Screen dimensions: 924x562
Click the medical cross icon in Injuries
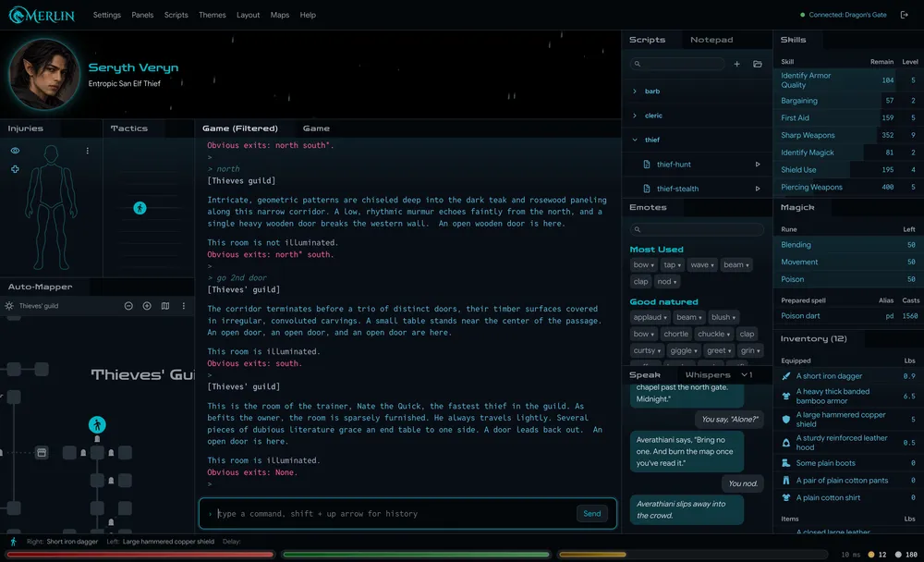pos(15,169)
